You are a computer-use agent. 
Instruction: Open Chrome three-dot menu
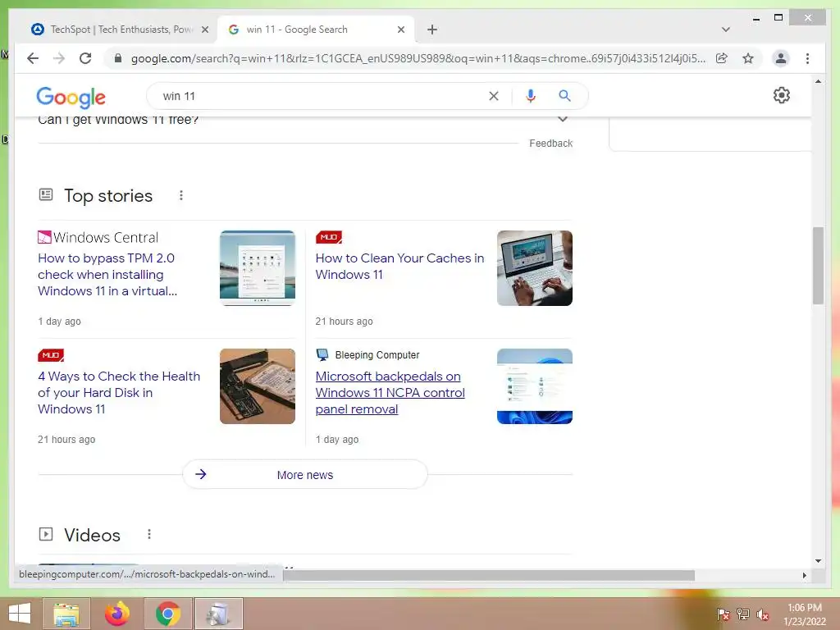pyautogui.click(x=807, y=58)
